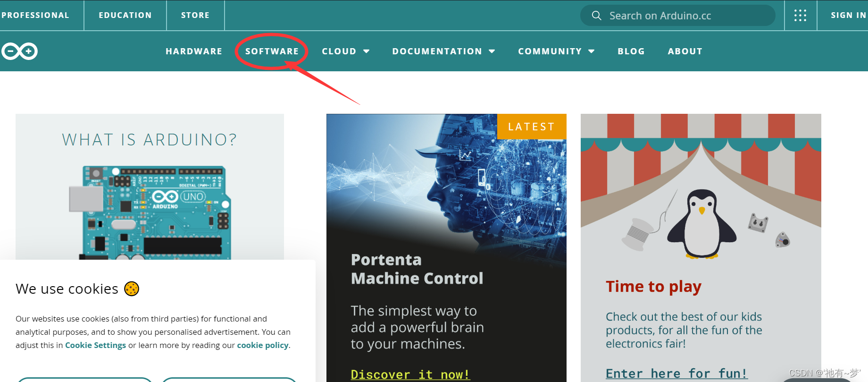Click the Enter here for fun! link
868x382 pixels.
(x=676, y=374)
